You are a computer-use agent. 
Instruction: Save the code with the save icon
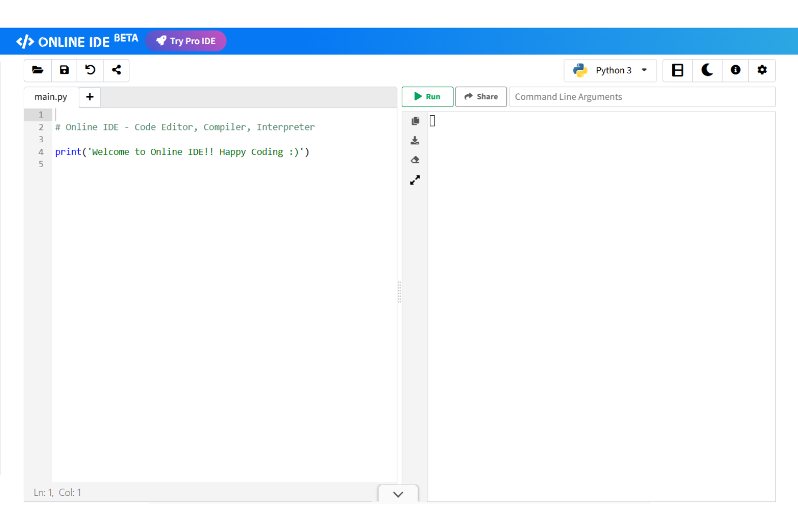click(64, 70)
